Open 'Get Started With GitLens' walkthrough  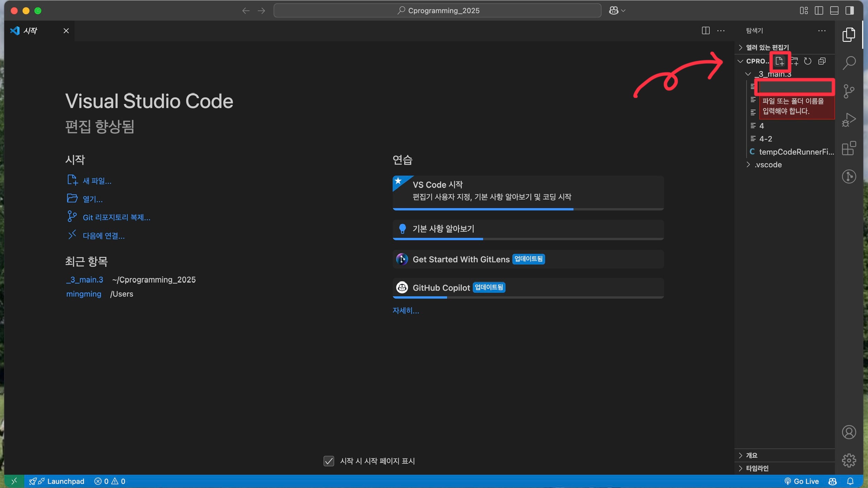pyautogui.click(x=528, y=259)
